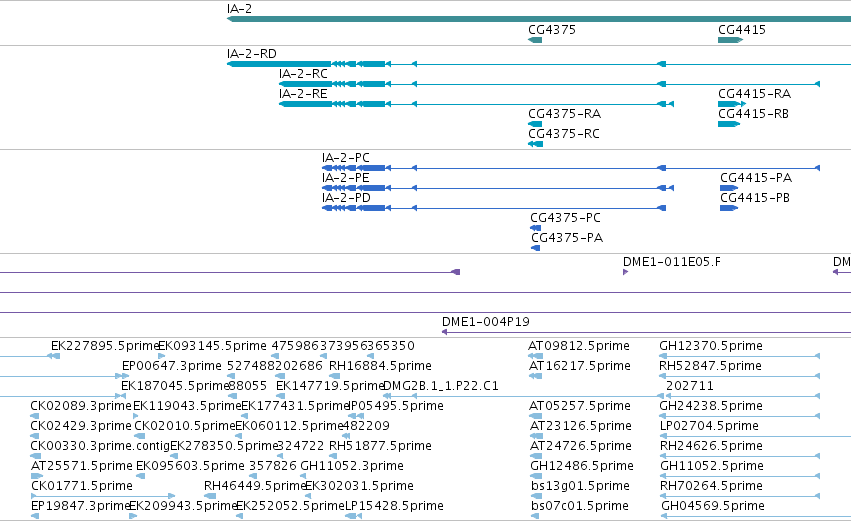
Task: Select the CG4415 gene label
Action: click(x=742, y=30)
